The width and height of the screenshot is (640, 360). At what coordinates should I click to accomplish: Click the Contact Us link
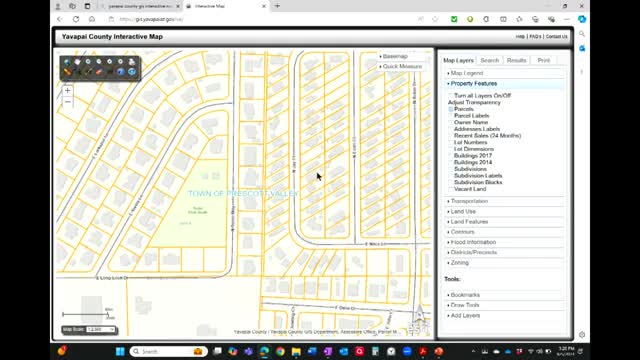[556, 37]
